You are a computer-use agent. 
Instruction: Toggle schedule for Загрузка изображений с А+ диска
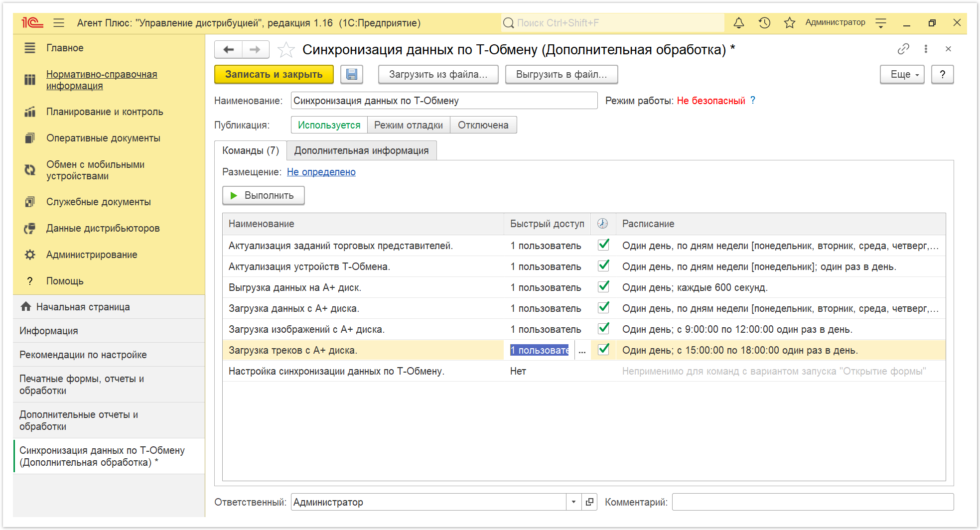[x=603, y=328]
